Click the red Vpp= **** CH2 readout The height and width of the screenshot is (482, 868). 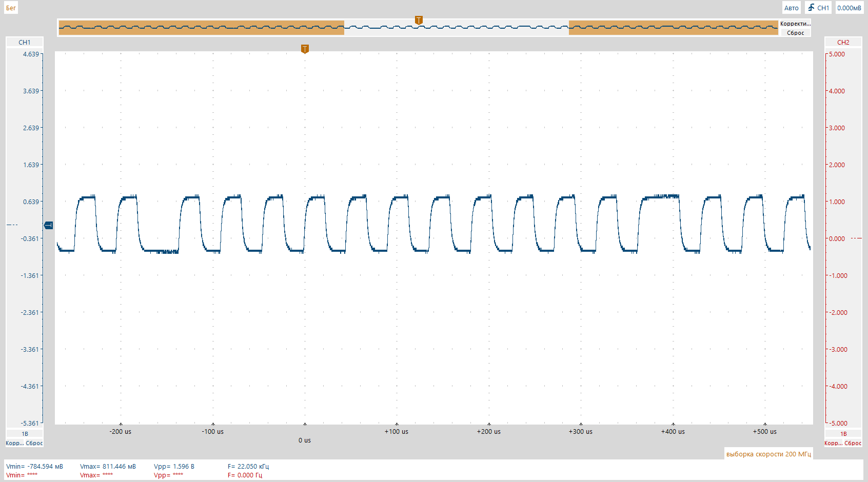(x=168, y=475)
